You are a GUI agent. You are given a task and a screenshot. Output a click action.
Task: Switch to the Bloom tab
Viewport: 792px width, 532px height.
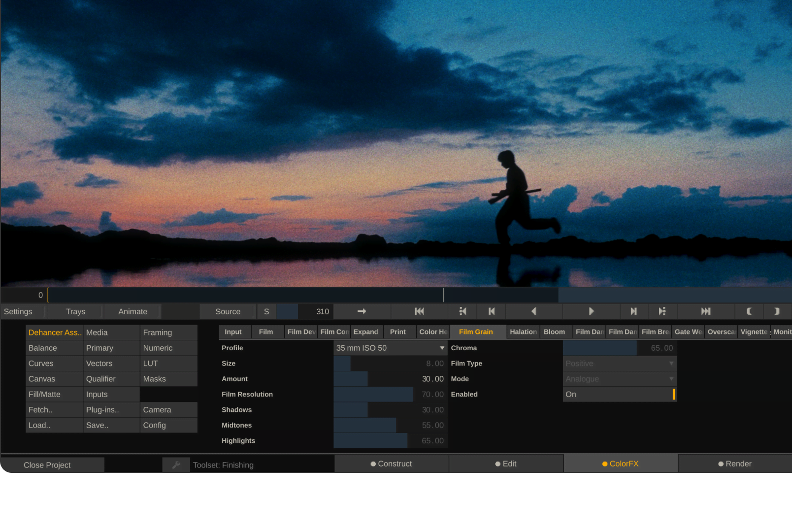click(557, 332)
